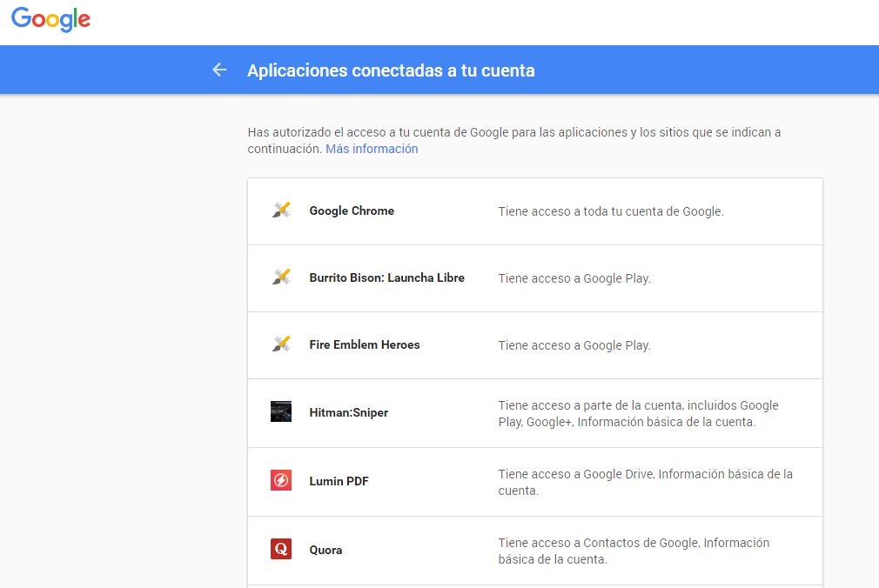
Task: Click the Google Chrome app icon
Action: [x=281, y=210]
